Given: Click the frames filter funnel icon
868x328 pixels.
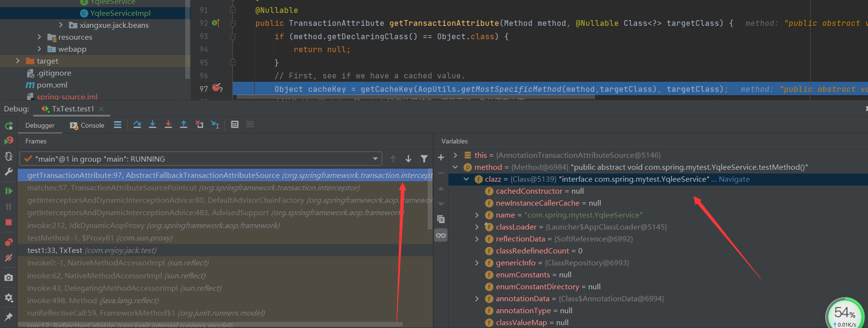Looking at the screenshot, I should [x=424, y=159].
